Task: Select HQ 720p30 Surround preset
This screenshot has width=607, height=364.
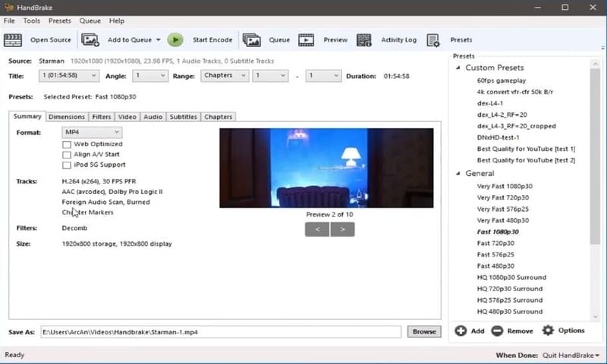Action: (x=510, y=289)
